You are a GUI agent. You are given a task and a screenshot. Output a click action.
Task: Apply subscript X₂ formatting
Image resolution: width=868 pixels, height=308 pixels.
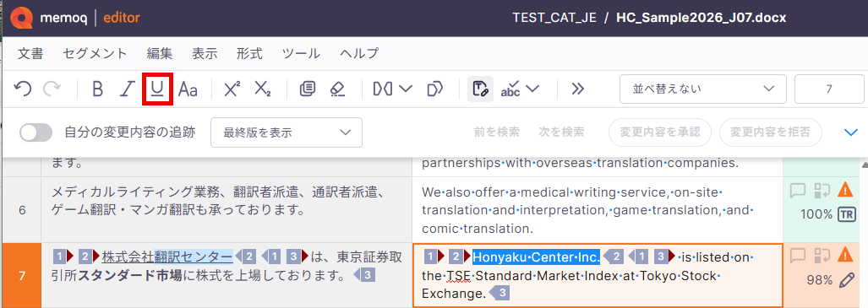point(262,89)
